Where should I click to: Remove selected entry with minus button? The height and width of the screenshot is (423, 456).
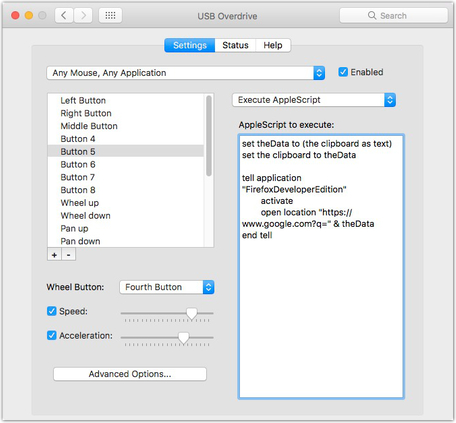(x=68, y=255)
